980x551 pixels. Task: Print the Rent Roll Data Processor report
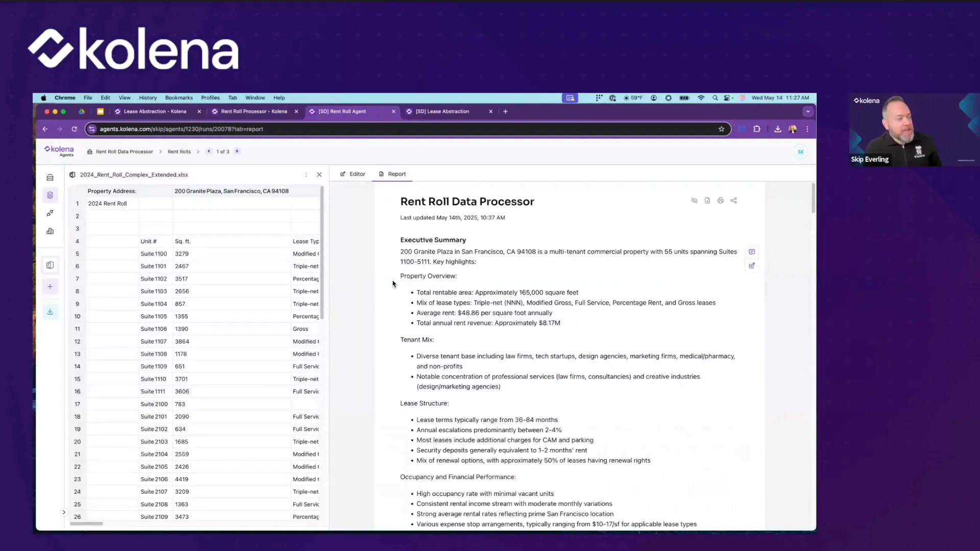tap(720, 201)
